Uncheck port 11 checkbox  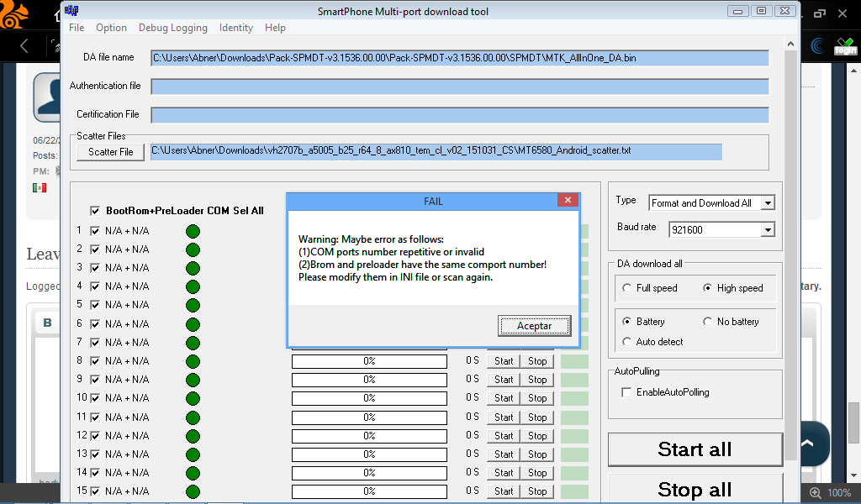click(95, 417)
